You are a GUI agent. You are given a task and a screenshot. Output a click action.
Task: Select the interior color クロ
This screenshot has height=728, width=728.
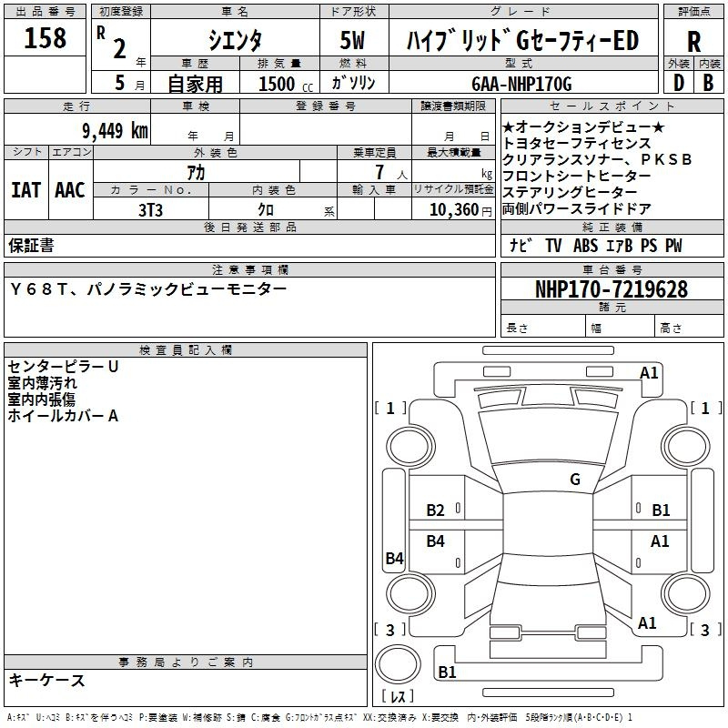click(x=266, y=210)
